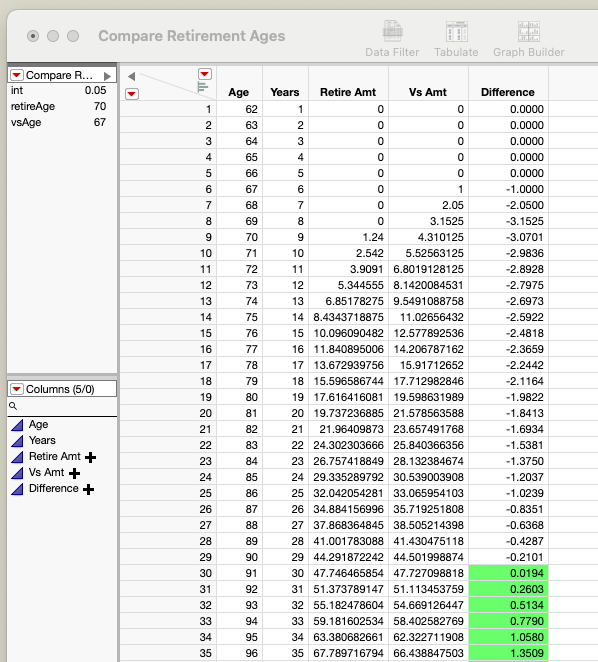Select row number 1
The height and width of the screenshot is (662, 598).
(x=168, y=109)
